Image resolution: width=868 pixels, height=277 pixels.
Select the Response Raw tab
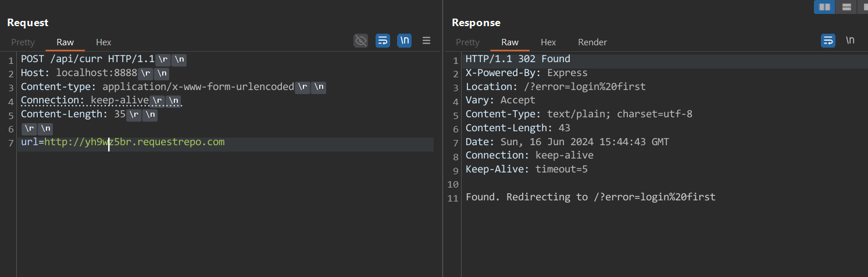pos(510,42)
